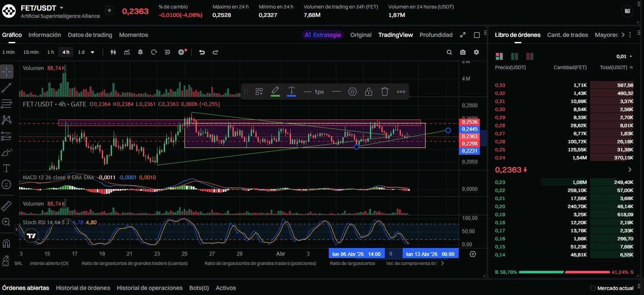
Task: Add FET/USDT to favorites star
Action: pyautogui.click(x=109, y=10)
